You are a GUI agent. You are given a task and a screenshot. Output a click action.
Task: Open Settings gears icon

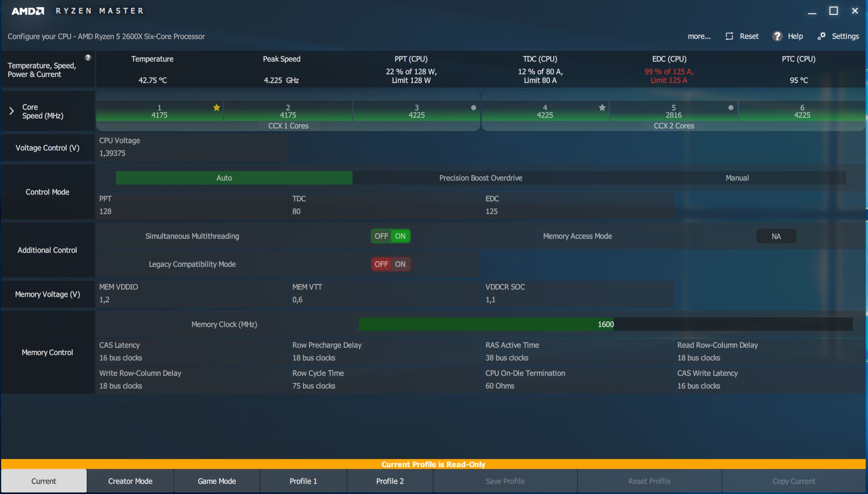click(x=821, y=36)
